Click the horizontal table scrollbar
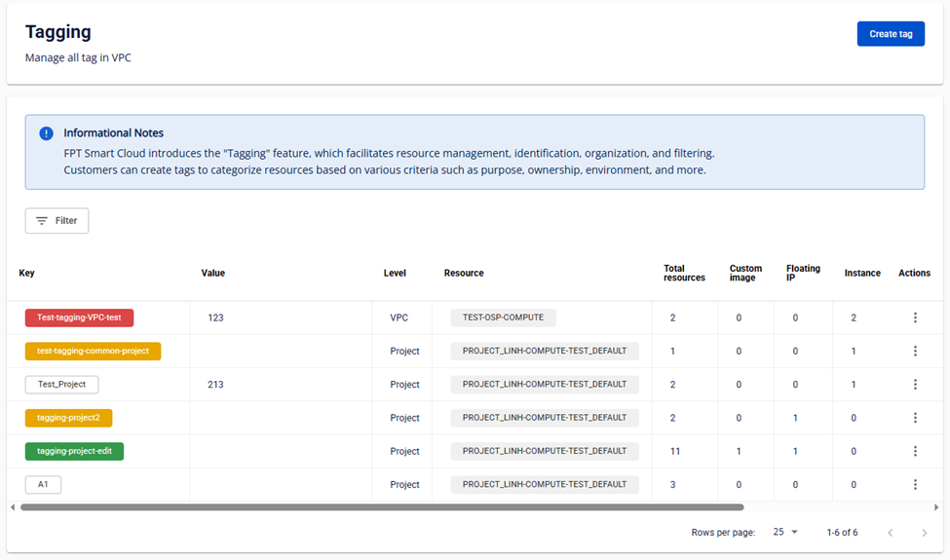950x560 pixels. pyautogui.click(x=382, y=507)
